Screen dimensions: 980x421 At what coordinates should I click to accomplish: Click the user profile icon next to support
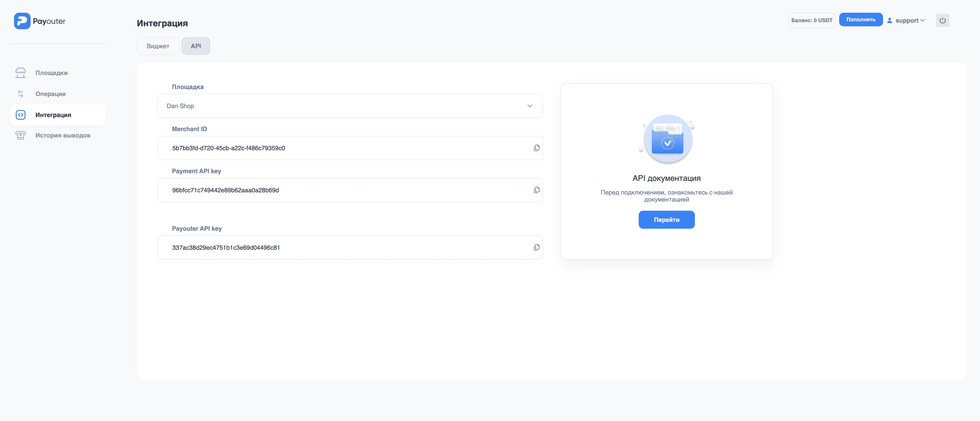point(889,20)
